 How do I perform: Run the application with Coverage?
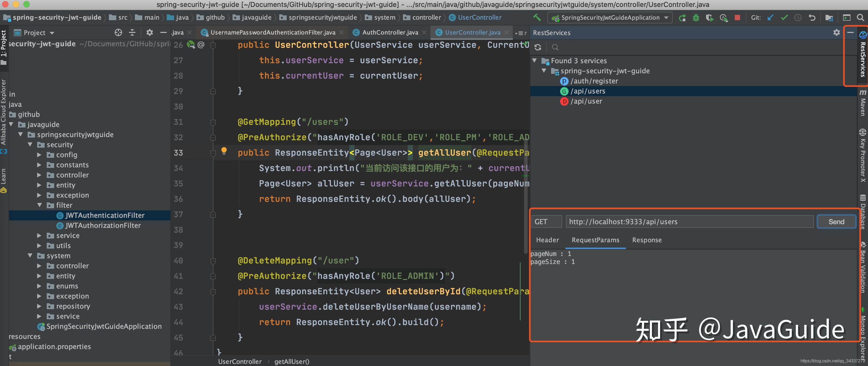(x=709, y=18)
